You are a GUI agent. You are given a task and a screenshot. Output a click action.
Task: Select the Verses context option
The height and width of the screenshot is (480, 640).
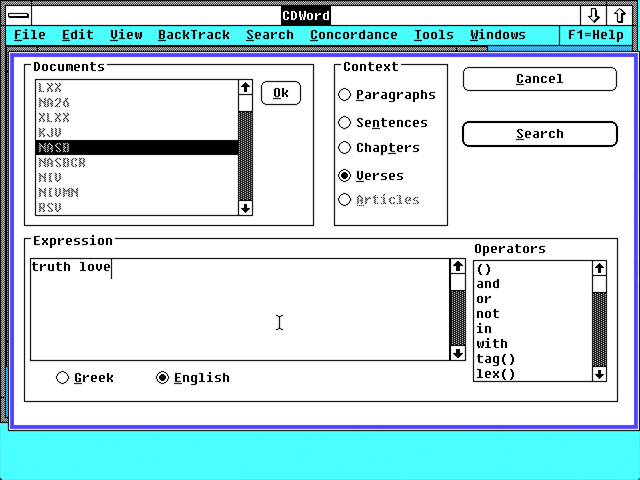(371, 176)
